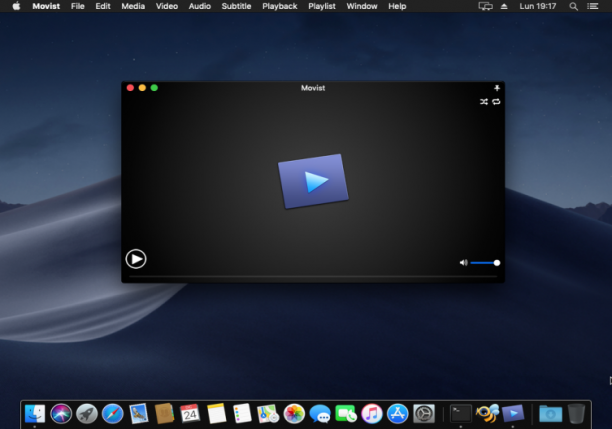This screenshot has width=612, height=429.
Task: Open App Store from the Dock
Action: [x=397, y=414]
